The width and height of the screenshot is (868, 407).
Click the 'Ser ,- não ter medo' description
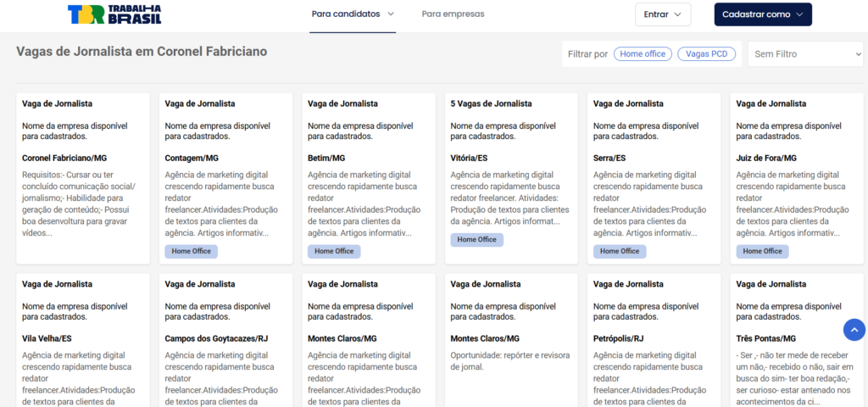click(x=795, y=377)
